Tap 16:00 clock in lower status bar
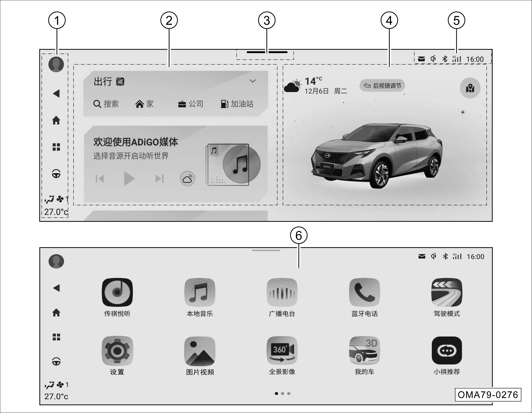The height and width of the screenshot is (413, 532). 475,256
